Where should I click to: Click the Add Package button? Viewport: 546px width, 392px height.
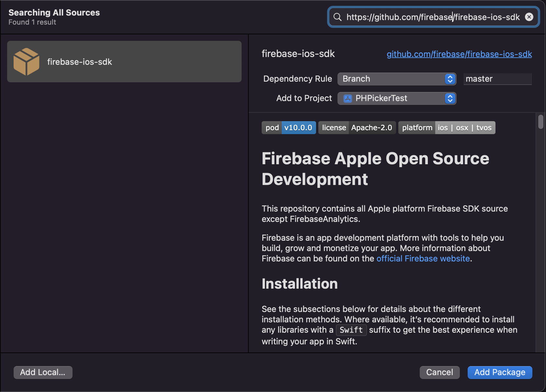pos(500,372)
